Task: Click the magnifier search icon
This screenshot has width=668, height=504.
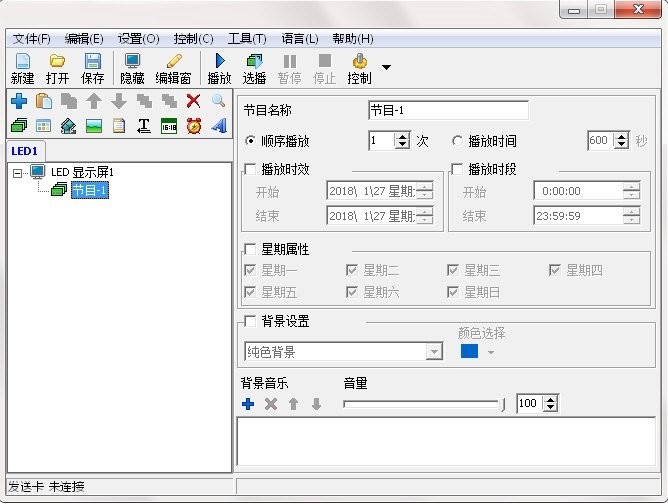Action: [x=218, y=101]
